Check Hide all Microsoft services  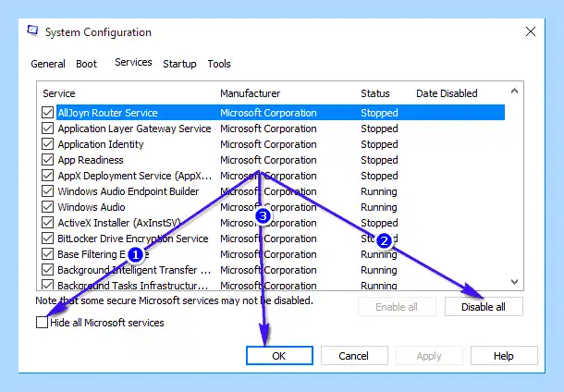tap(43, 323)
